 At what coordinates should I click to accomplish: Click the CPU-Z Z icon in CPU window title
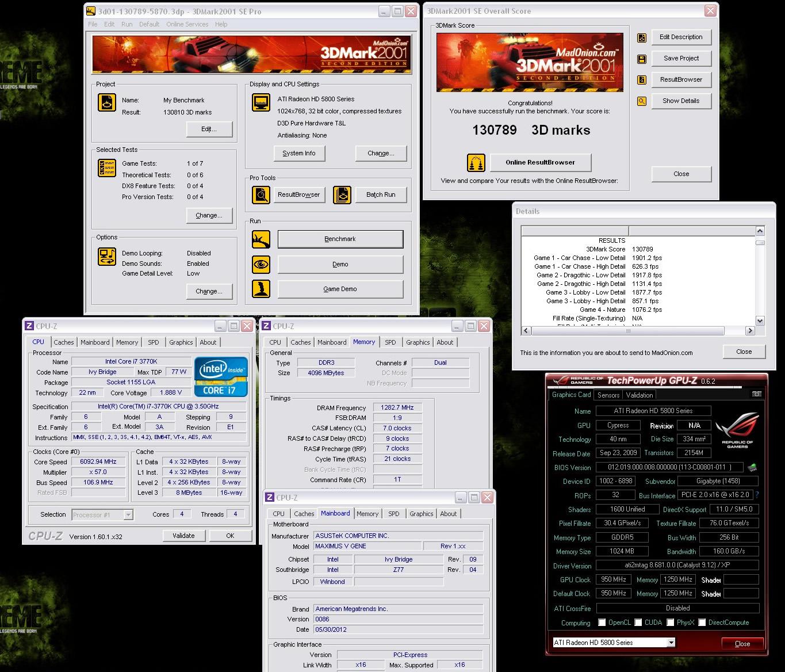click(29, 326)
